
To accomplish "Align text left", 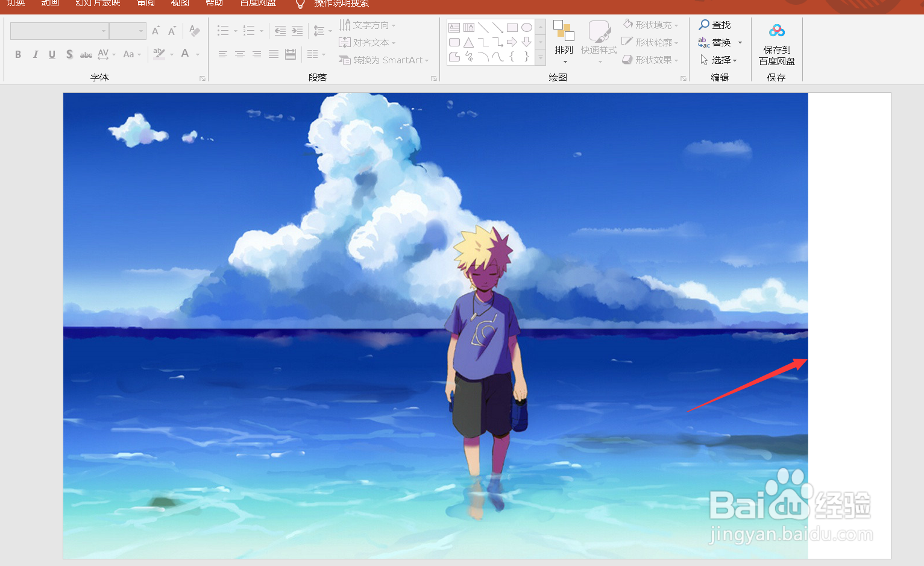I will [223, 54].
